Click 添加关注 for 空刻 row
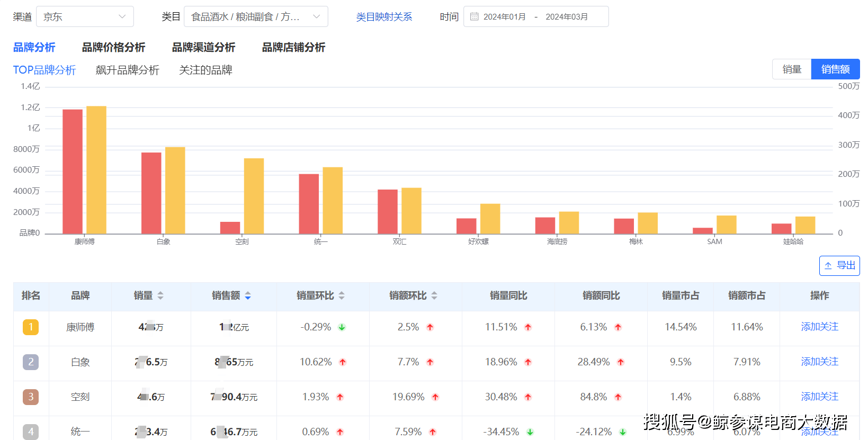Viewport: 868px width, 440px height. 819,397
